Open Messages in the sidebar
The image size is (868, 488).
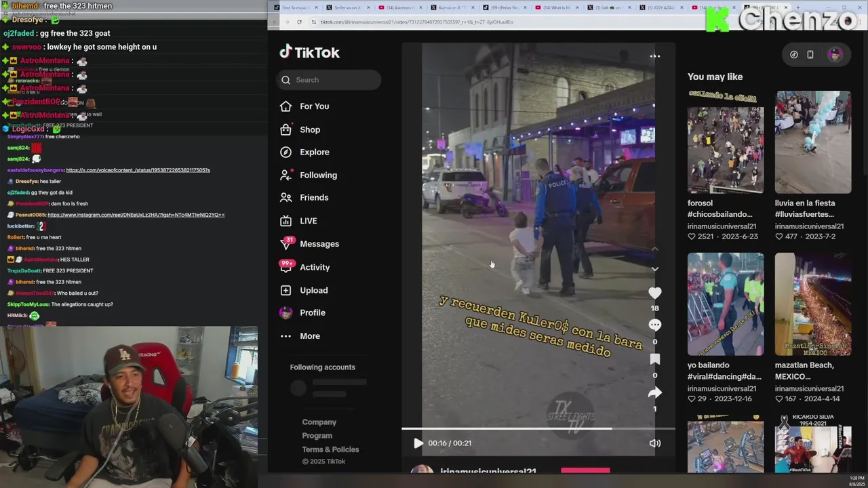pyautogui.click(x=319, y=244)
